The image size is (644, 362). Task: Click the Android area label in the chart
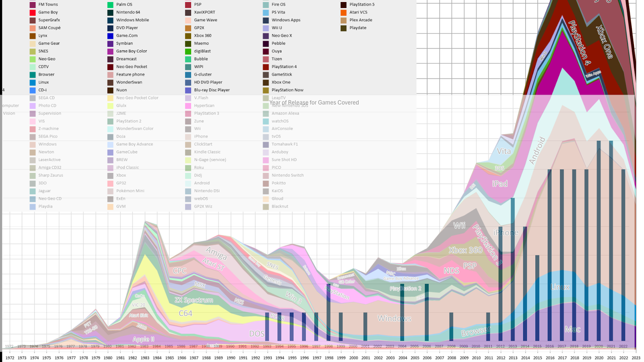click(537, 150)
